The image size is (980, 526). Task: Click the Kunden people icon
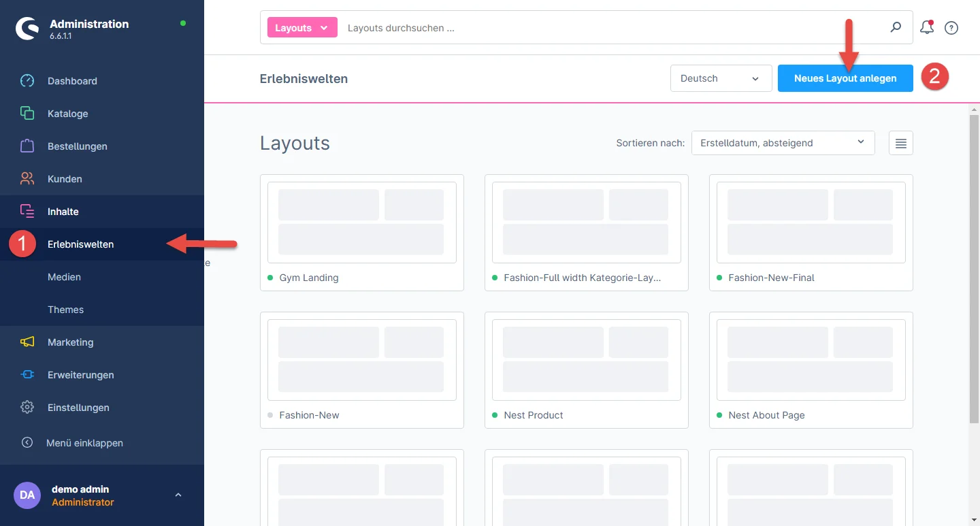coord(27,179)
